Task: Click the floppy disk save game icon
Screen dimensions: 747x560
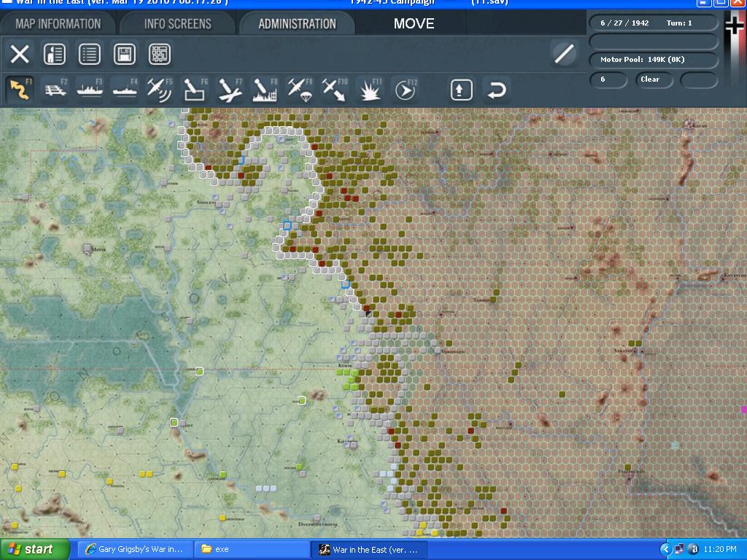Action: (x=124, y=54)
